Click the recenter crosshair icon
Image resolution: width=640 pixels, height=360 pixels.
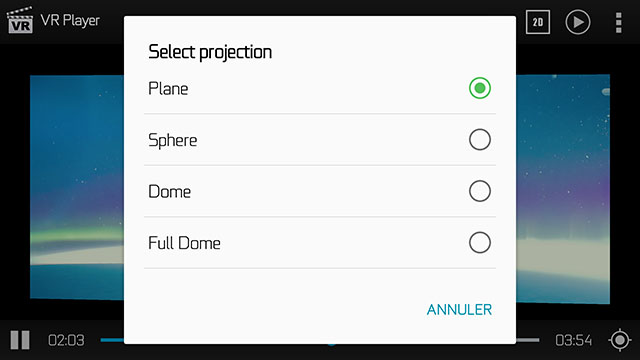coord(620,340)
